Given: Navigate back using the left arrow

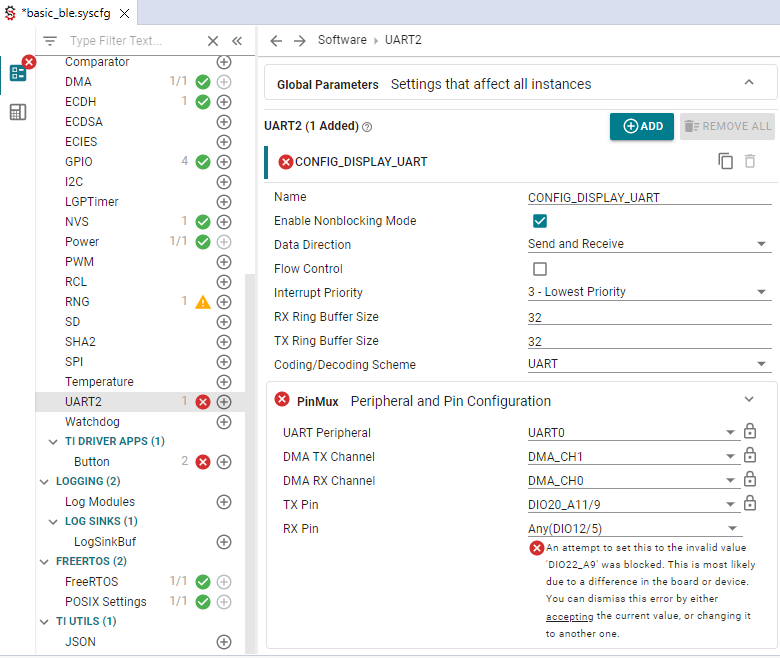Looking at the screenshot, I should click(277, 40).
